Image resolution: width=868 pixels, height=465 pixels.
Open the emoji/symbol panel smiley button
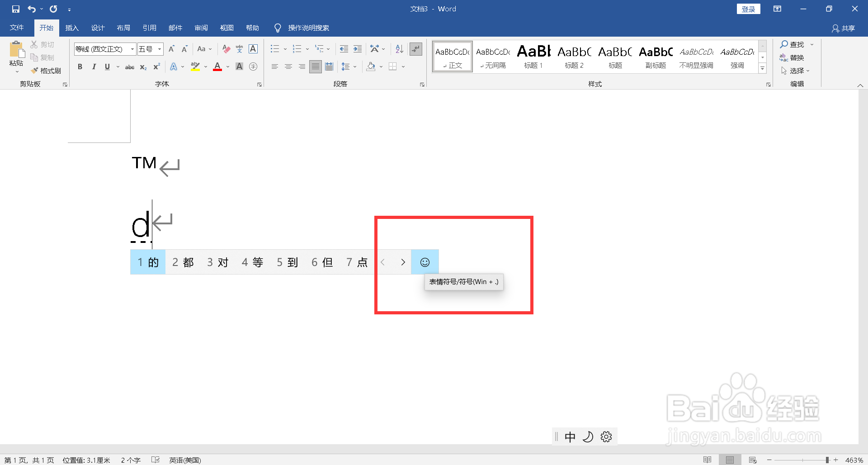(x=425, y=262)
